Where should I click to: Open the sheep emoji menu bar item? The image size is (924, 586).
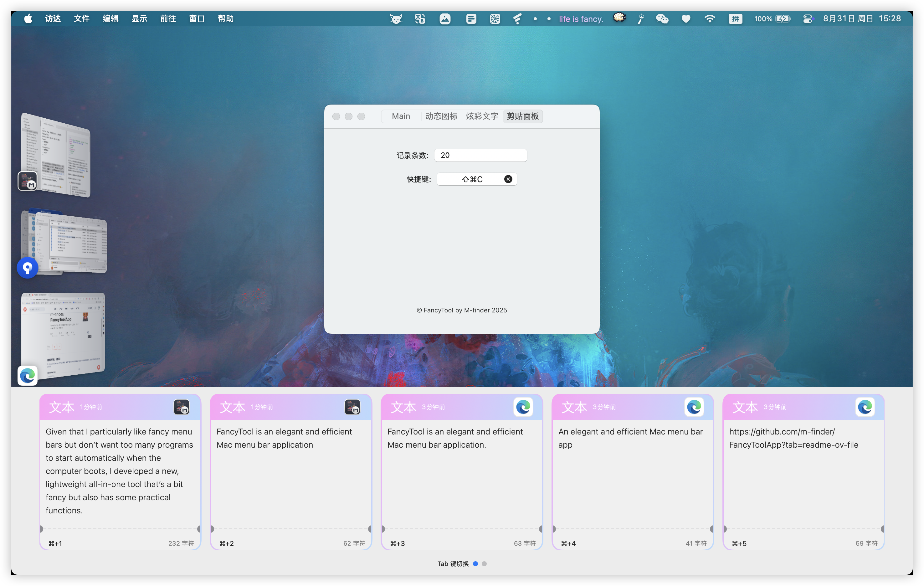click(x=619, y=18)
